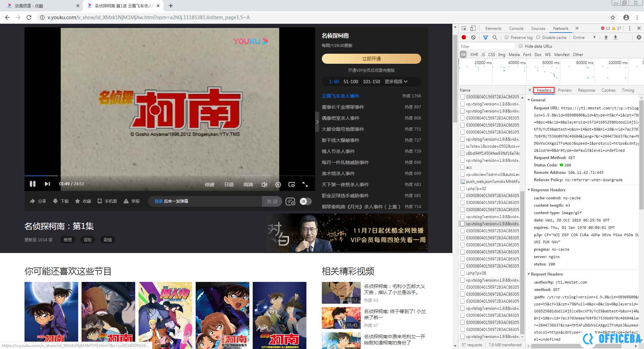644x349 pixels.
Task: Click the browser back arrow
Action: pyautogui.click(x=7, y=17)
